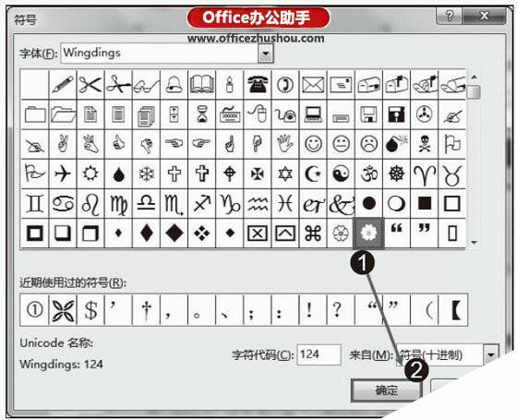Image resolution: width=517 pixels, height=420 pixels.
Task: Select the victory hand symbol
Action: coord(63,144)
